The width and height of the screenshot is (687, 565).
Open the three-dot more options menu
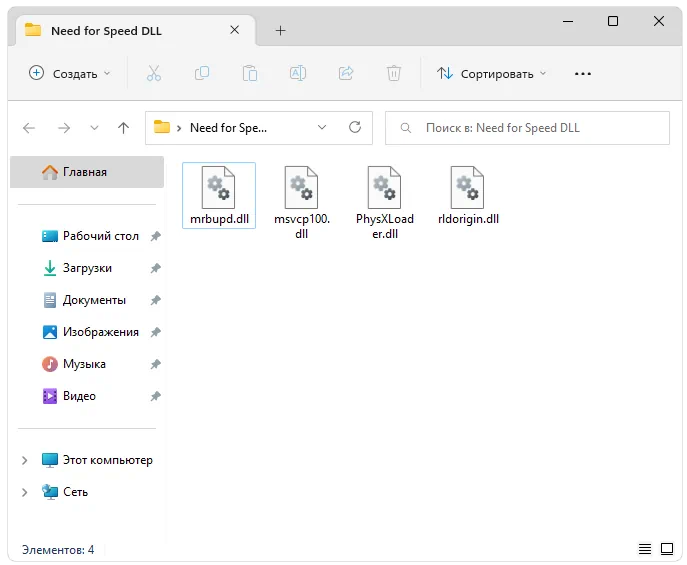(x=583, y=74)
